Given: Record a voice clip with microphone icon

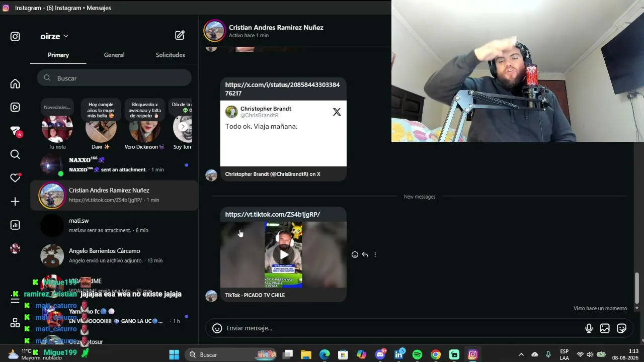Looking at the screenshot, I should pyautogui.click(x=589, y=328).
